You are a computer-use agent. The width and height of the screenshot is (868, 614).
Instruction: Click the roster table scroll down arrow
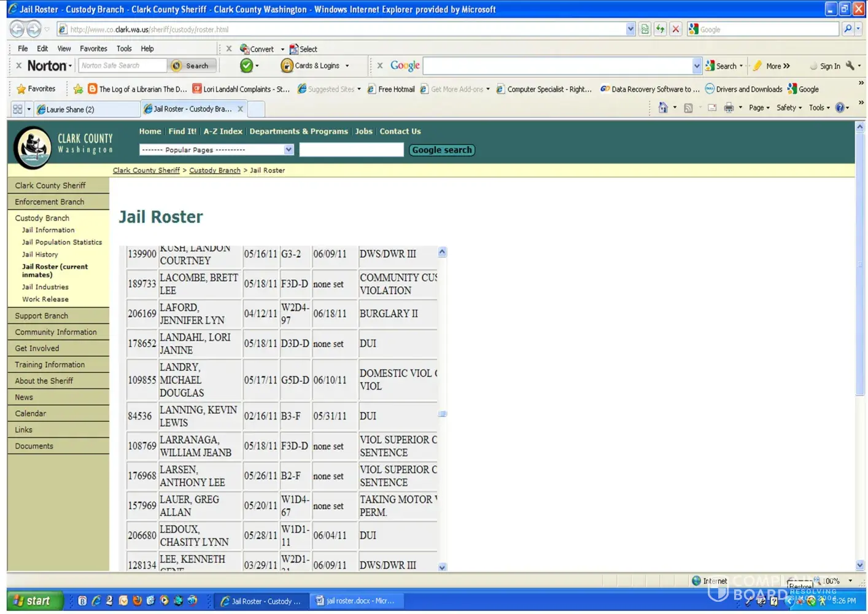click(442, 567)
